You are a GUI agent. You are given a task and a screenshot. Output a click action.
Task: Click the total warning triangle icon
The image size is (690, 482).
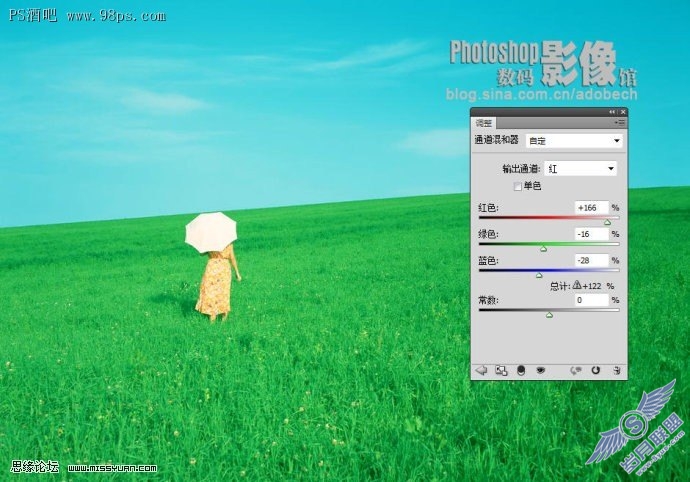pyautogui.click(x=577, y=285)
